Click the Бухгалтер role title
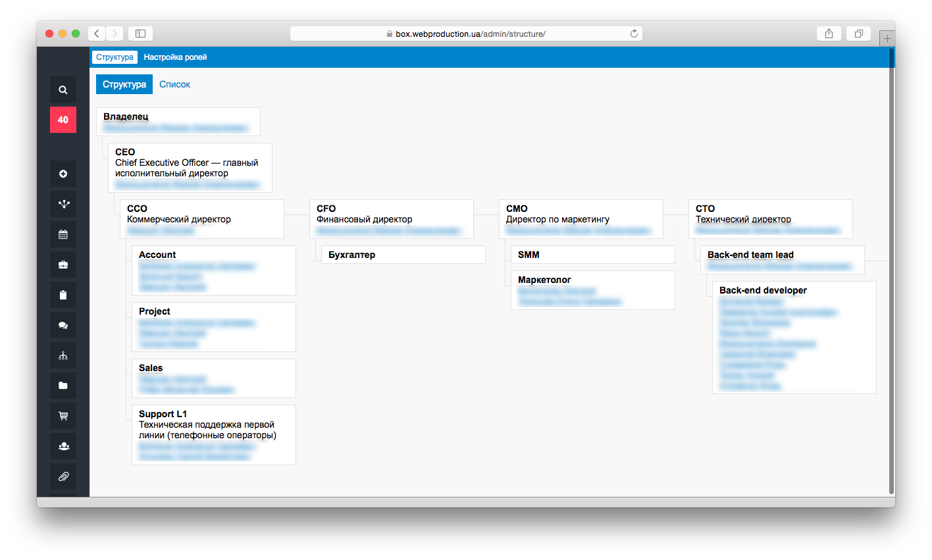The width and height of the screenshot is (932, 560). click(351, 255)
